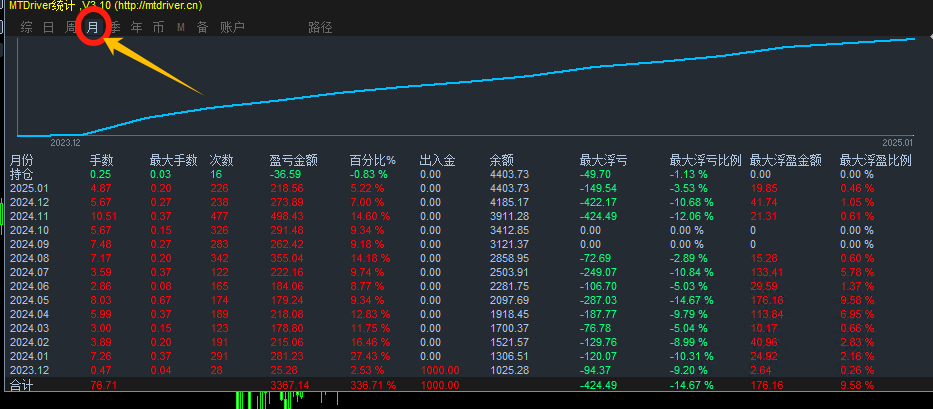
Task: Click the M tab
Action: coord(181,28)
